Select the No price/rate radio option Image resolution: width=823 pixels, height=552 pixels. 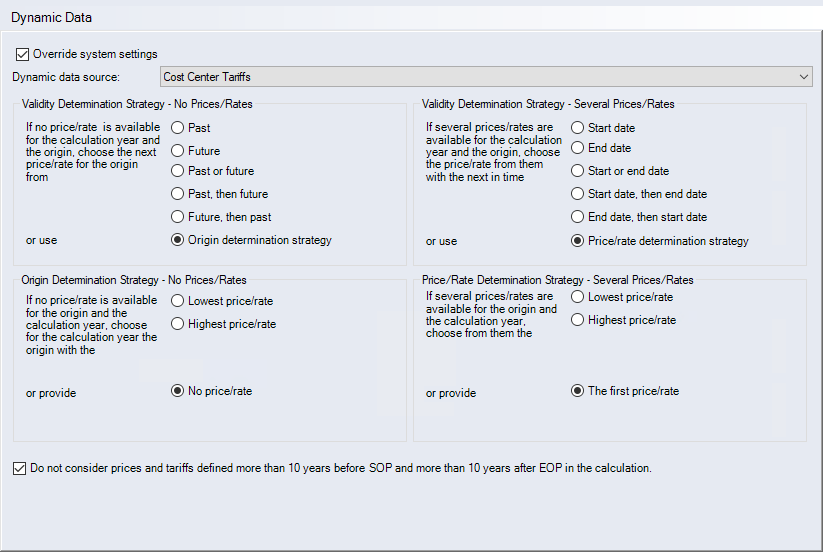(178, 391)
